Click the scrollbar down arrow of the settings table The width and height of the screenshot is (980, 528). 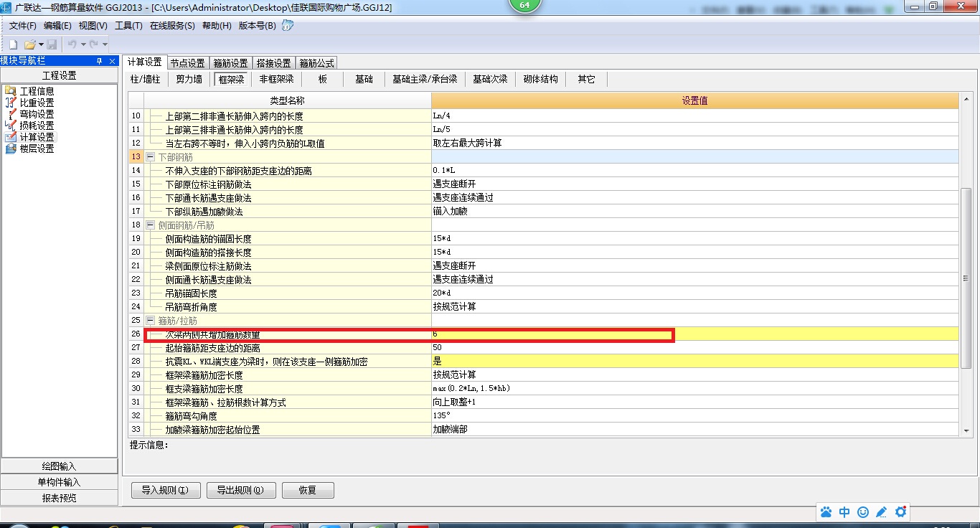tap(966, 430)
